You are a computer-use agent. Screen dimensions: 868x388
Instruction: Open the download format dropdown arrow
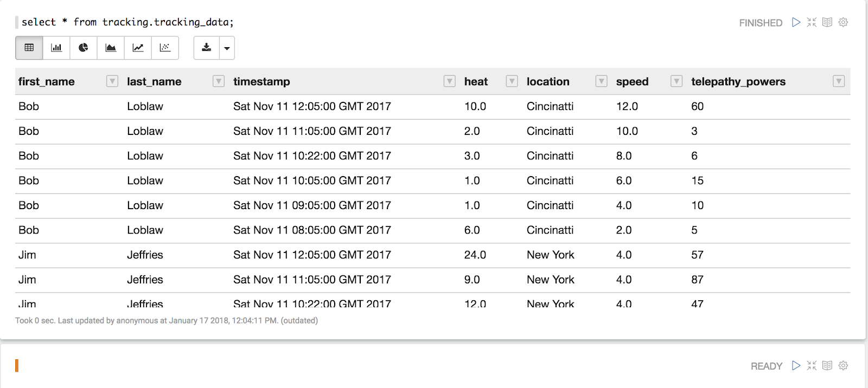227,48
